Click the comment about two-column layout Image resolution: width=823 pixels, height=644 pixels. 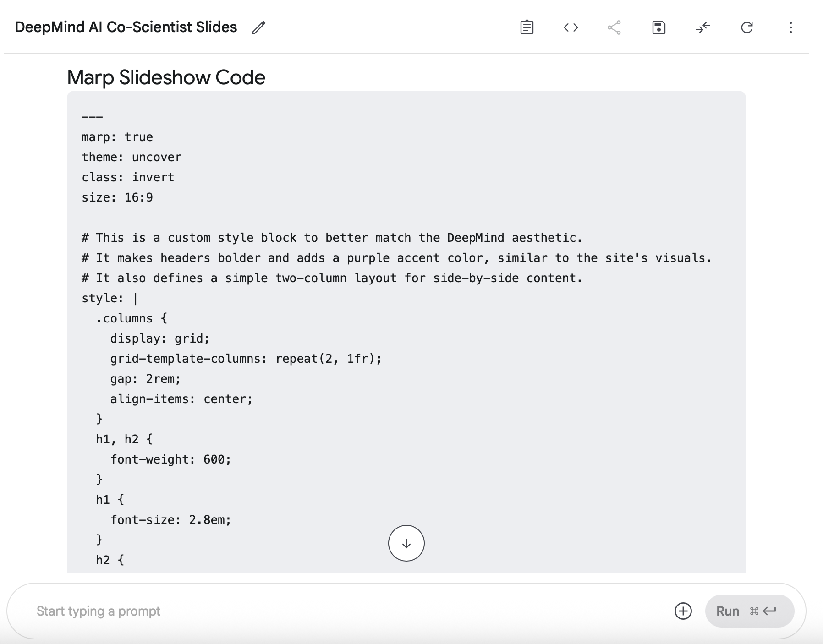coord(332,278)
